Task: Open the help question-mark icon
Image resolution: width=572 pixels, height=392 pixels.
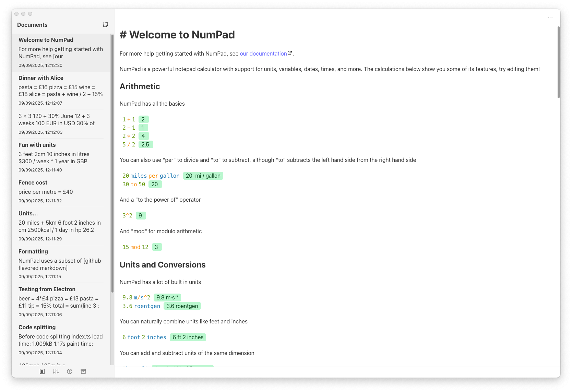Action: (70, 371)
